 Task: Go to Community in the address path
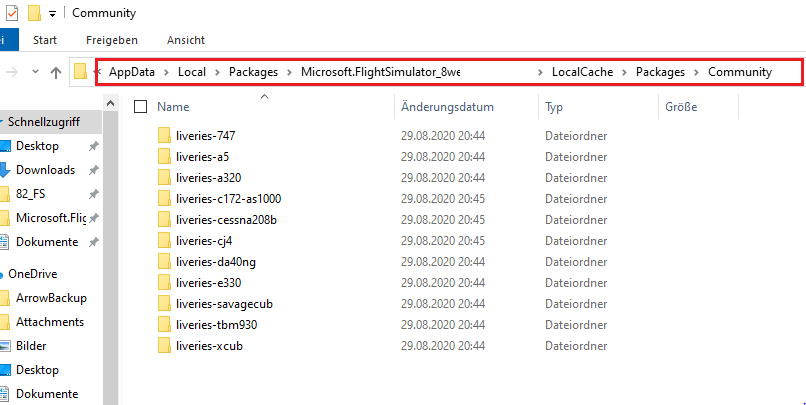[x=740, y=72]
